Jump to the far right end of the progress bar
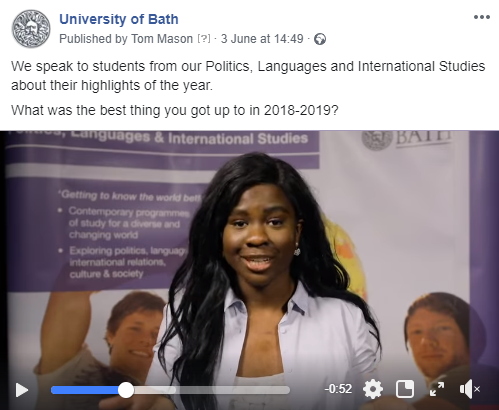The width and height of the screenshot is (499, 410). 287,390
